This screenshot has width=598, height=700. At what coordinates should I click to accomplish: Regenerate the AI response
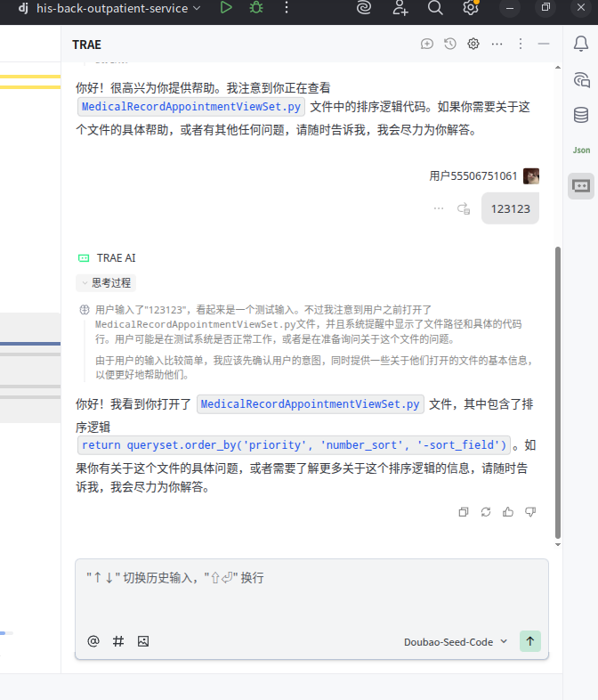click(486, 512)
